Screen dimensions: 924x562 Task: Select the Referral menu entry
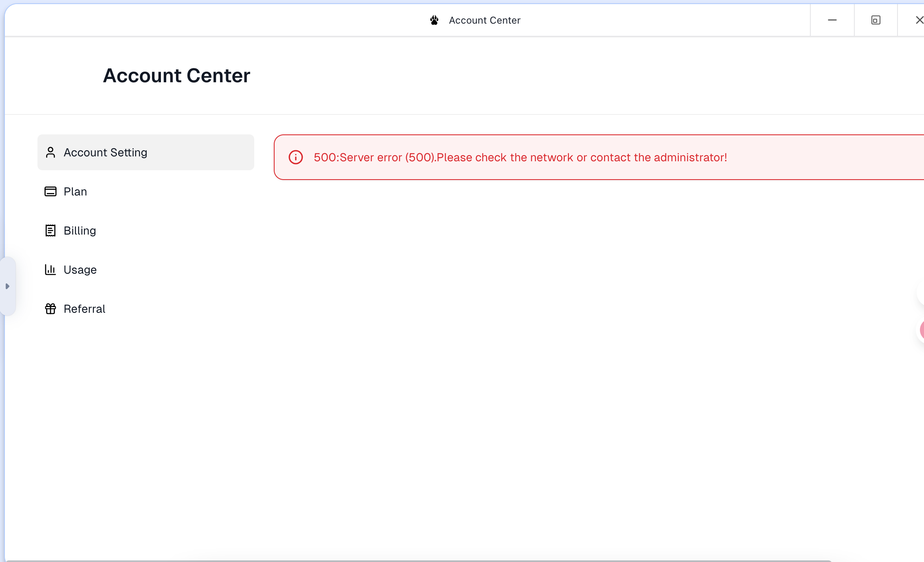pyautogui.click(x=85, y=309)
